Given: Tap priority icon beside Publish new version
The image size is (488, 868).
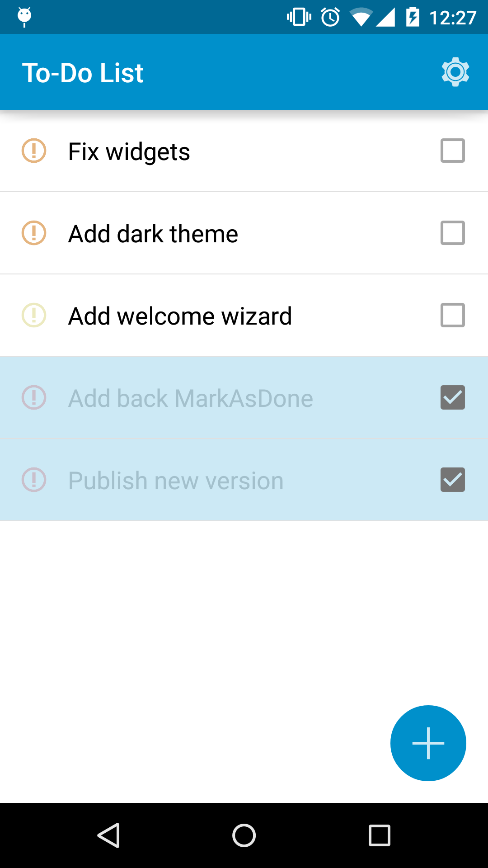Looking at the screenshot, I should coord(34,480).
